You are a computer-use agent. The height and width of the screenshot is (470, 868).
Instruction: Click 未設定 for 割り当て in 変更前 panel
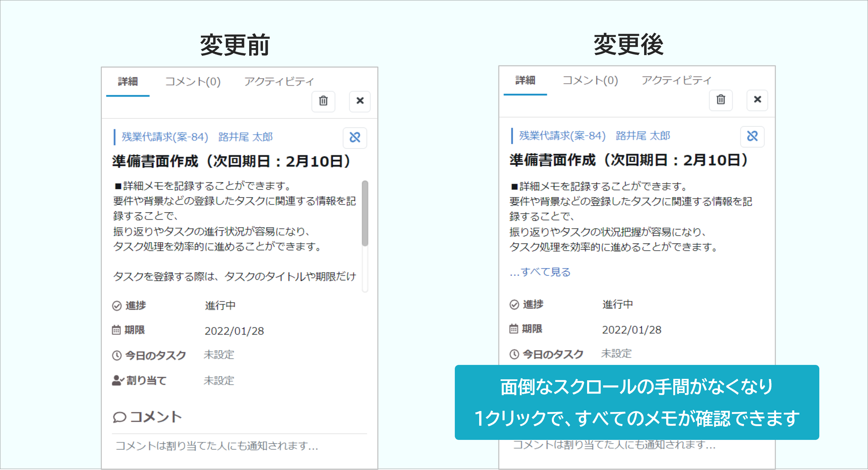[x=219, y=381]
